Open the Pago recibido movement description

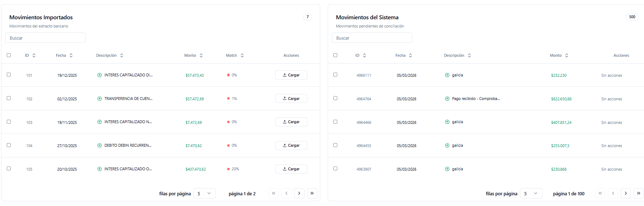pyautogui.click(x=476, y=99)
